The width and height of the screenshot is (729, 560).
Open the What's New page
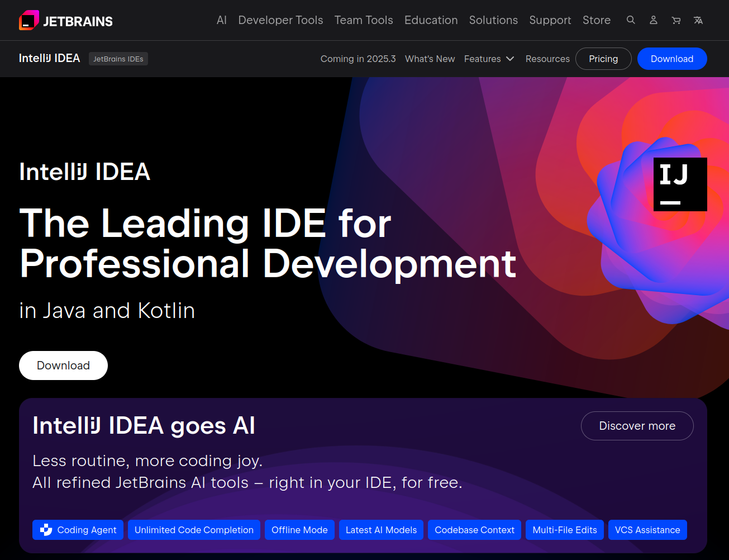point(430,59)
